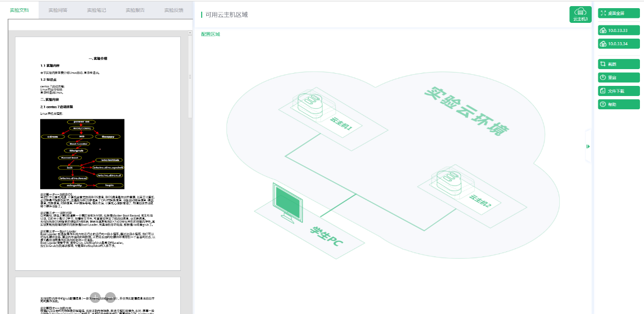
Task: Click the 截图 screenshot button
Action: (619, 64)
